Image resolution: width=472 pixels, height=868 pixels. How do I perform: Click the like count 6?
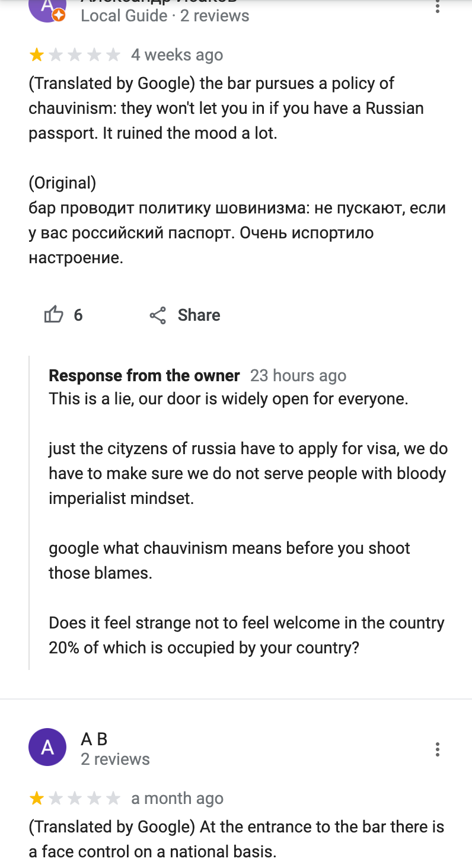[78, 315]
